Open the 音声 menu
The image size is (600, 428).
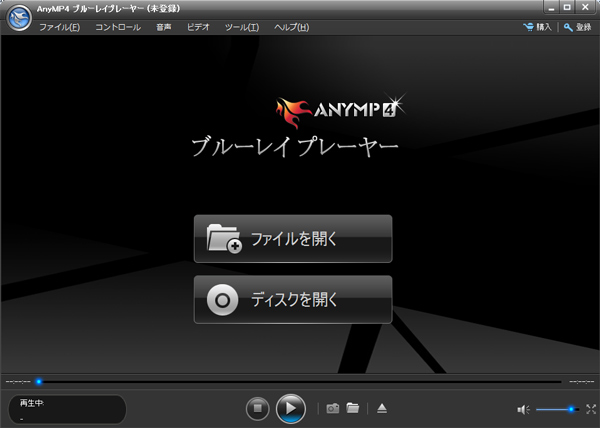pyautogui.click(x=164, y=27)
